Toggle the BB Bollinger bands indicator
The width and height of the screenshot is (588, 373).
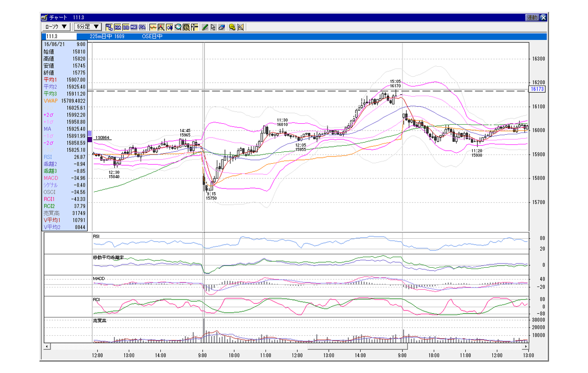point(126,27)
